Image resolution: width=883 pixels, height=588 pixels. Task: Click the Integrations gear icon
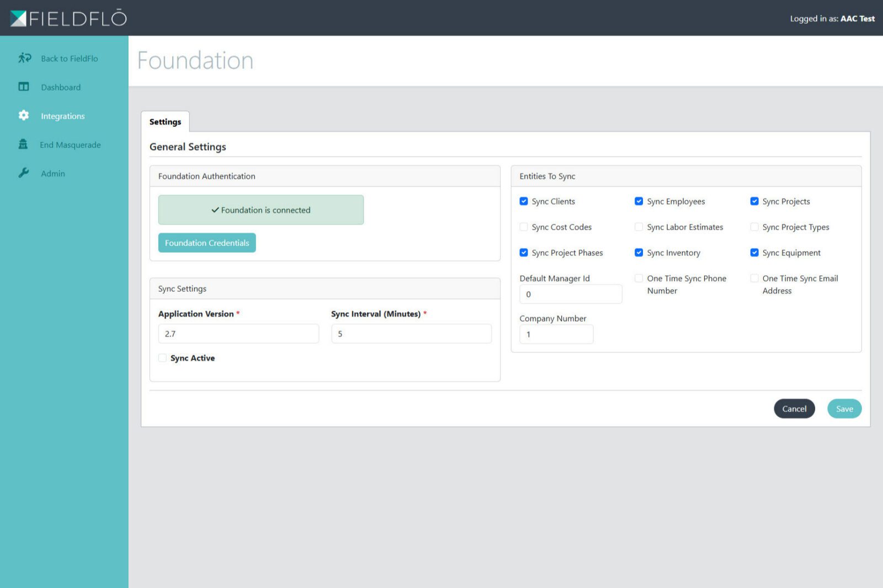tap(24, 115)
